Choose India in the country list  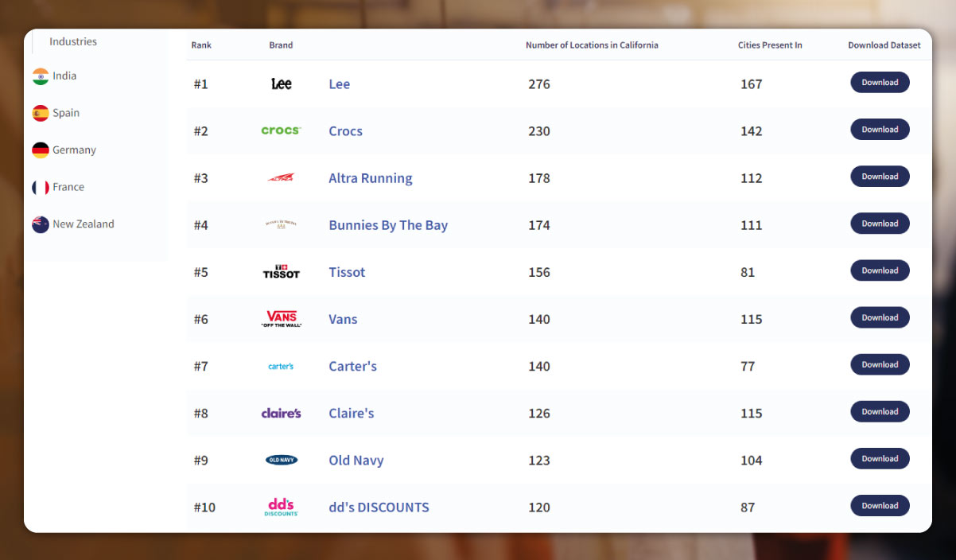[x=64, y=76]
